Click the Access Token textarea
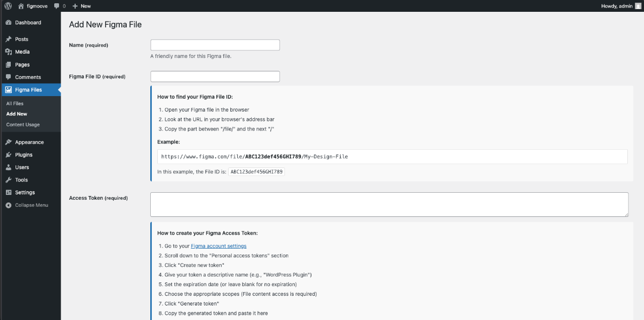Image resolution: width=644 pixels, height=320 pixels. coord(389,205)
